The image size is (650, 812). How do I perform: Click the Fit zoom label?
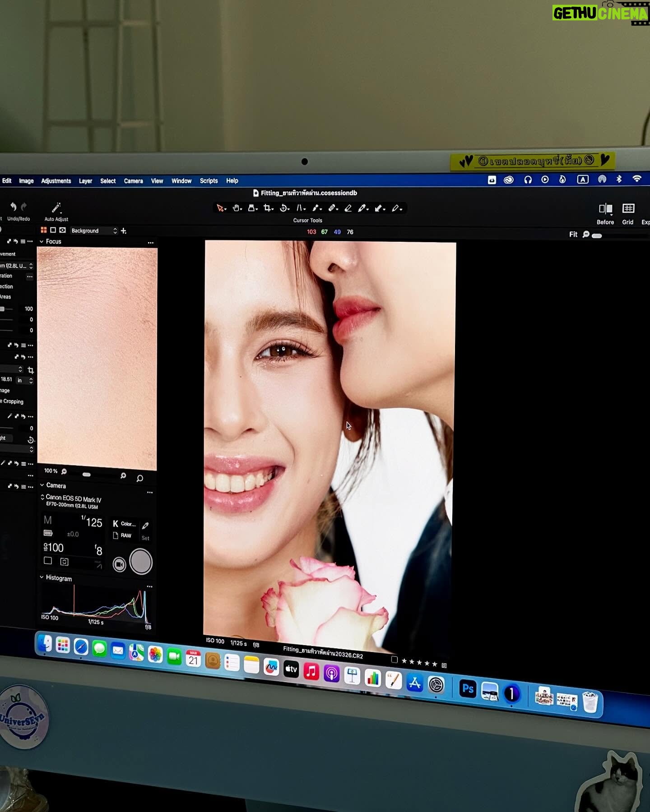point(573,235)
